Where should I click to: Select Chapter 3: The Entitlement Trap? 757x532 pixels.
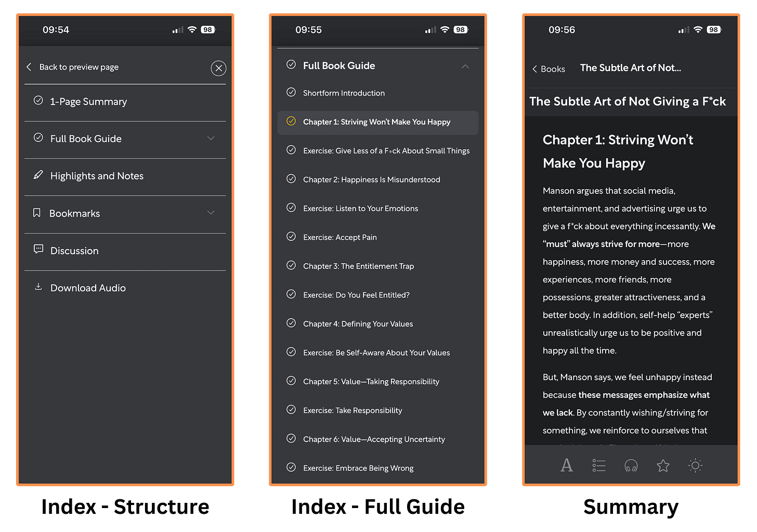point(358,266)
